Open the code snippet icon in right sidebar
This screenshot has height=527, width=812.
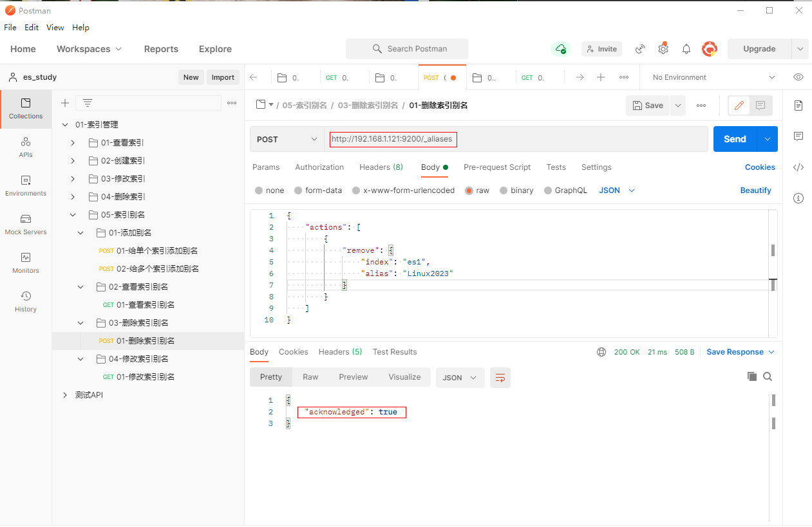point(798,167)
